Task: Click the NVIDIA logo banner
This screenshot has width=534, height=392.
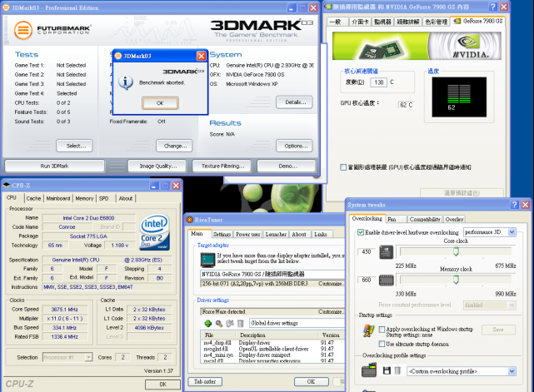Action: tap(417, 46)
